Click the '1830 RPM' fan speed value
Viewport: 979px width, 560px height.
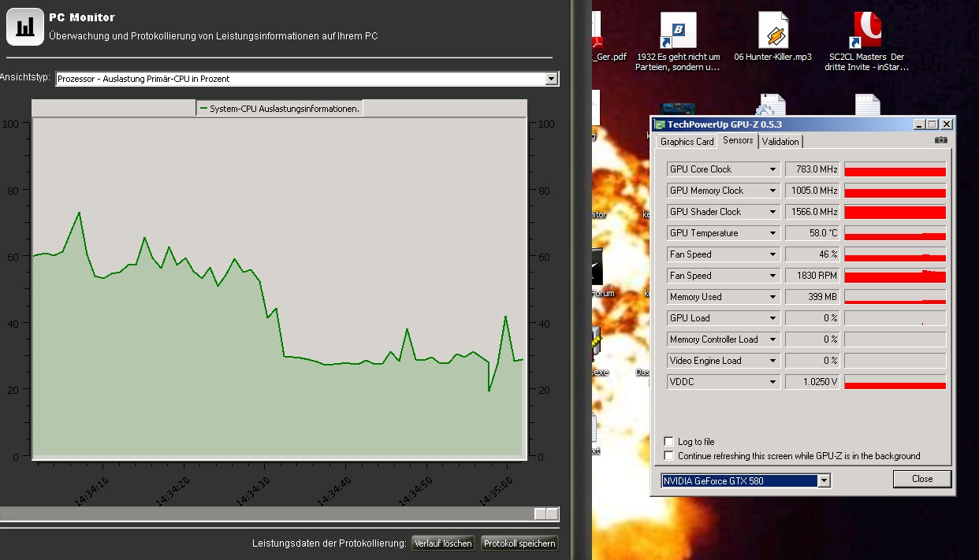click(x=813, y=276)
